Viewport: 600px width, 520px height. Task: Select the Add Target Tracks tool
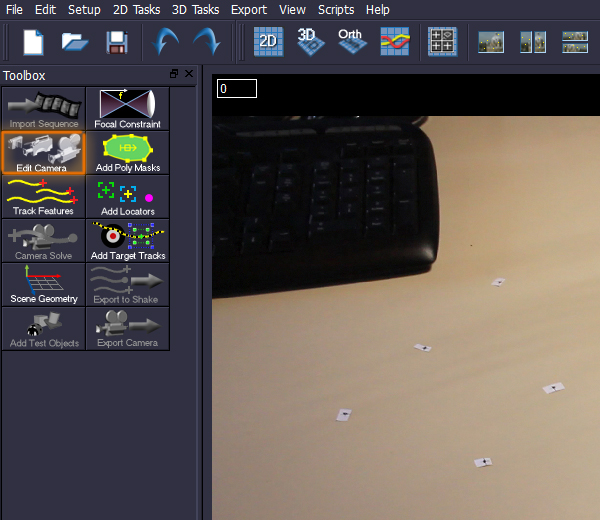pyautogui.click(x=128, y=241)
